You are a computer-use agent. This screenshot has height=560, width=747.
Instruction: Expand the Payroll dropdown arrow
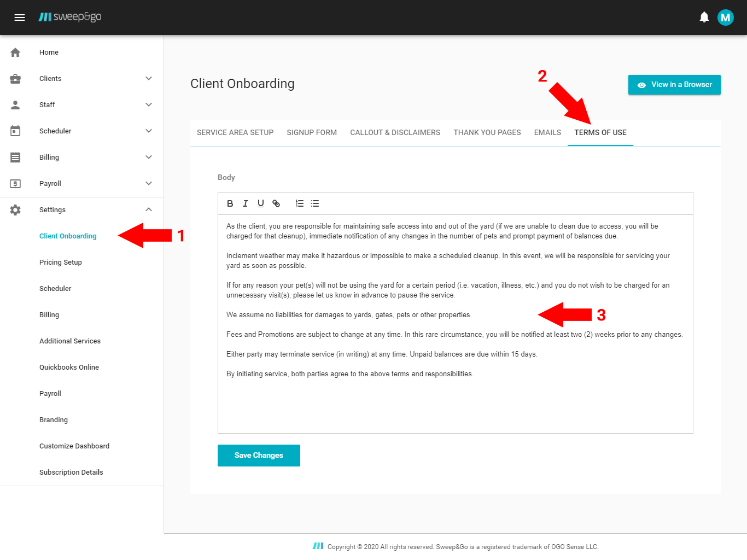coord(149,184)
